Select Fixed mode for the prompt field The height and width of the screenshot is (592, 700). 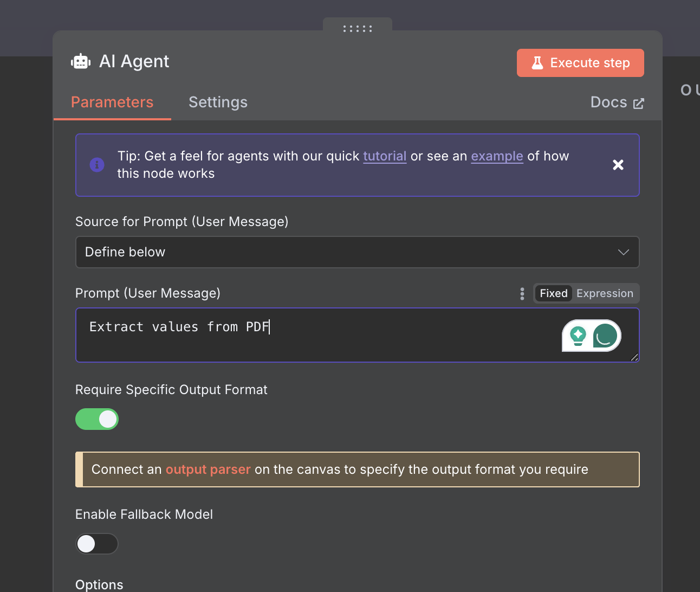(x=554, y=293)
